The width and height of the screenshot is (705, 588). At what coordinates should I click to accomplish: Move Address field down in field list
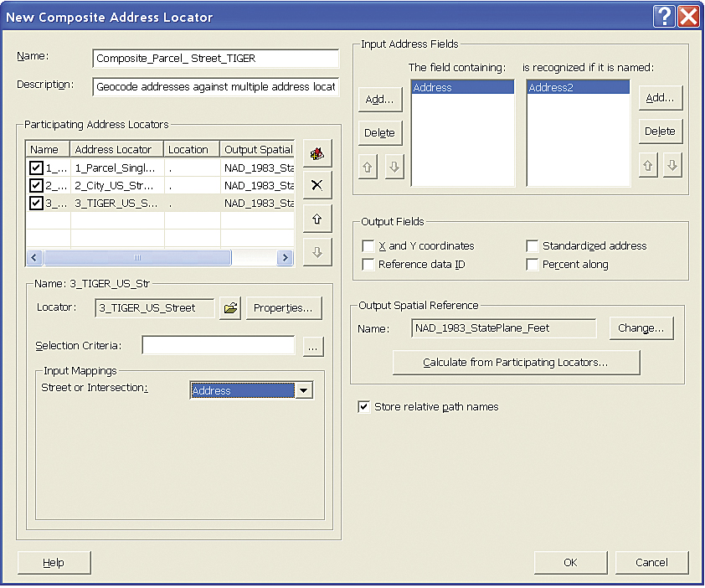tap(394, 168)
